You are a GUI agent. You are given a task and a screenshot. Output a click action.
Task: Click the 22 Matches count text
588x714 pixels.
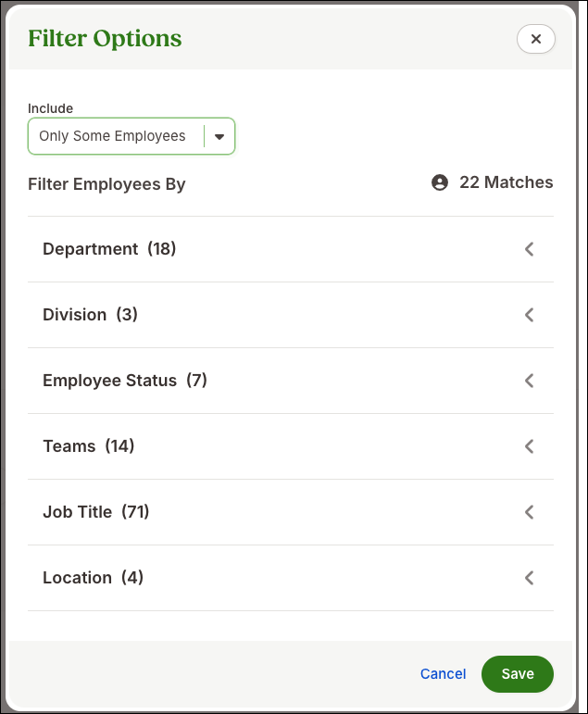pyautogui.click(x=506, y=182)
